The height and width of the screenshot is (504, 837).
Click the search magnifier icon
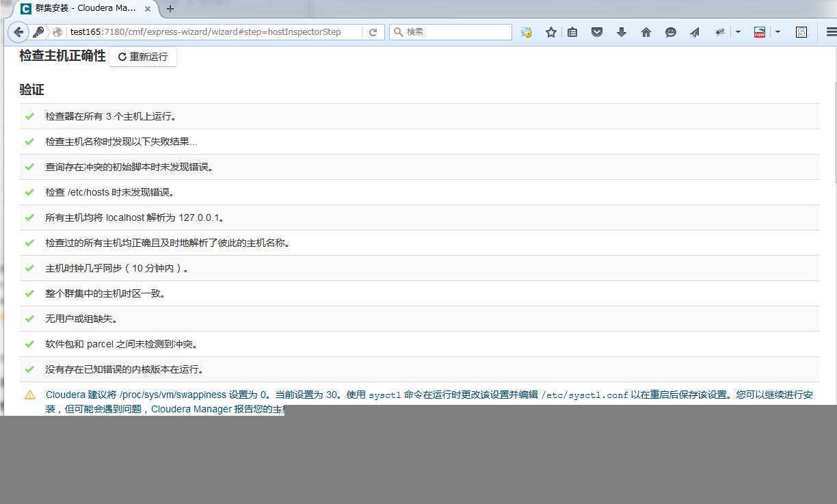[x=398, y=32]
